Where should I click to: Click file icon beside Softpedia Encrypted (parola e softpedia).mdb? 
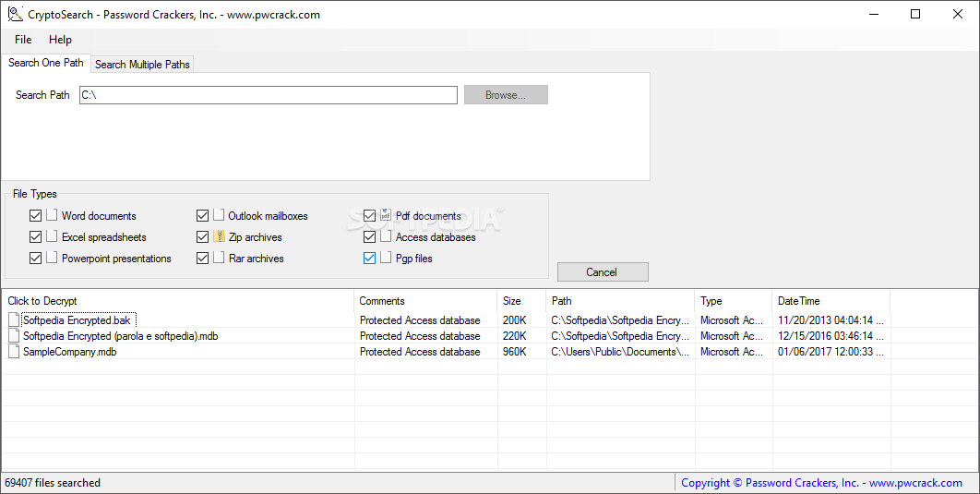point(14,336)
